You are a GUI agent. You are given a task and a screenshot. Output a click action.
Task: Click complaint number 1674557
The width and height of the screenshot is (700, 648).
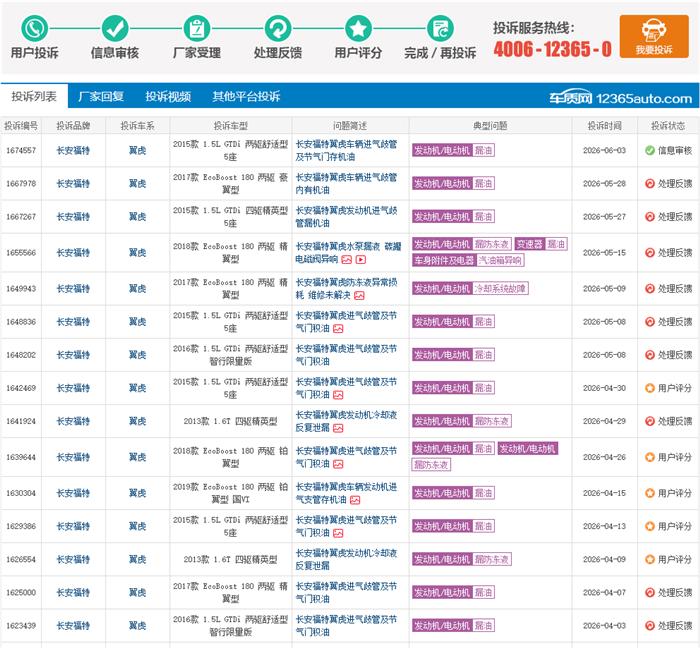coord(21,150)
